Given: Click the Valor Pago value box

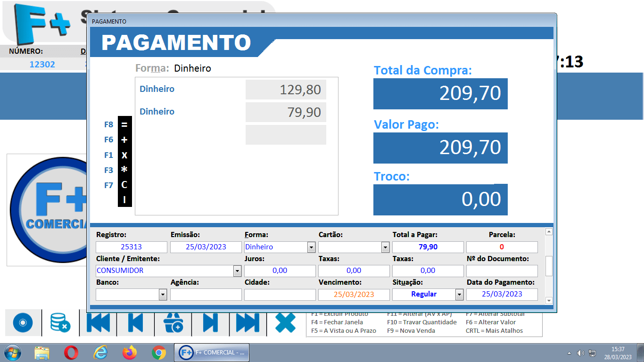Looking at the screenshot, I should click(440, 148).
